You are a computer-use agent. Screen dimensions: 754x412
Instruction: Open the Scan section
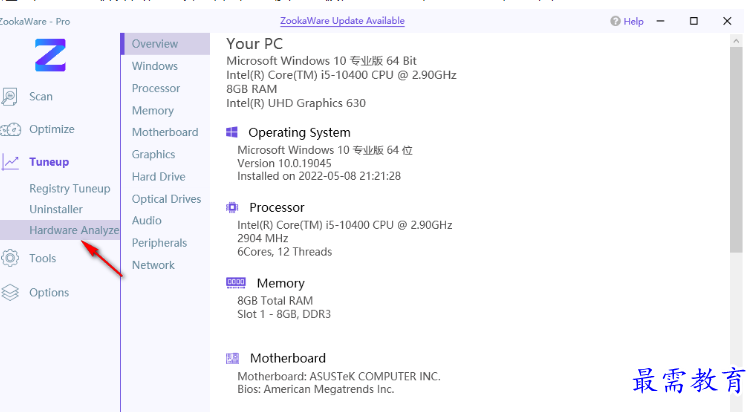pyautogui.click(x=41, y=97)
